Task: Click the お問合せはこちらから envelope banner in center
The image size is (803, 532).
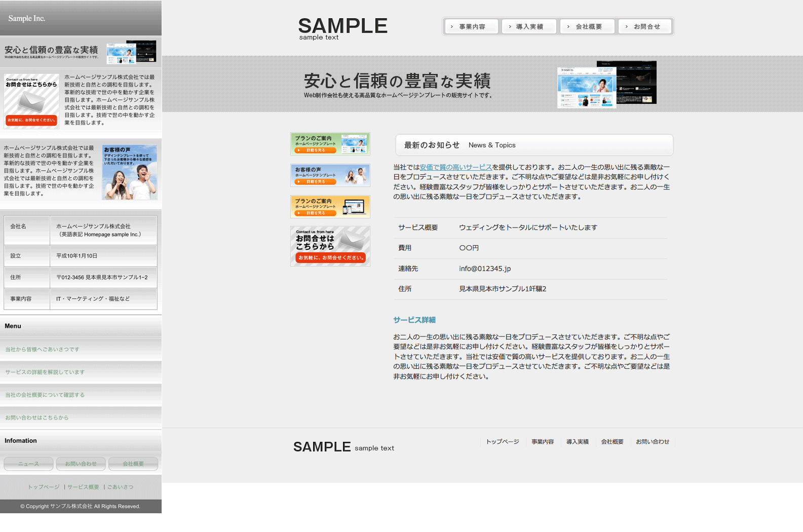Action: 330,246
